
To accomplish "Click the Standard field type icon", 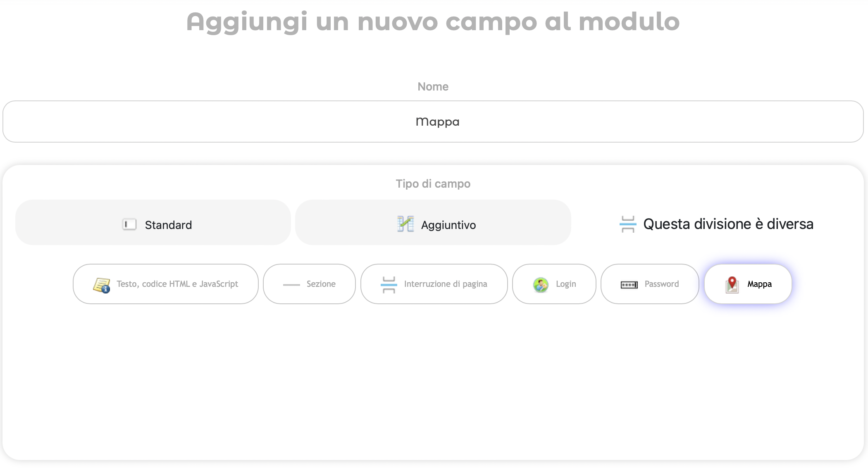I will (x=129, y=224).
